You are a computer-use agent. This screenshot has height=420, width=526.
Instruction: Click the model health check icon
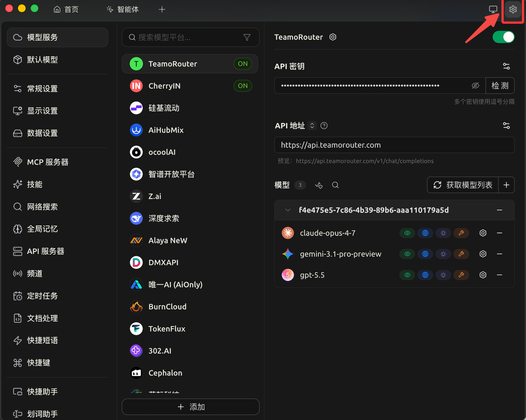click(x=319, y=185)
